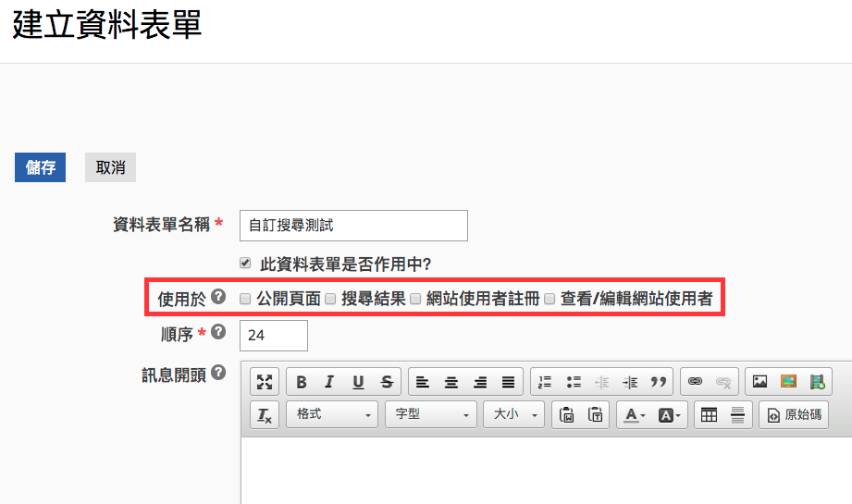
Task: Toggle italic formatting
Action: pos(329,382)
